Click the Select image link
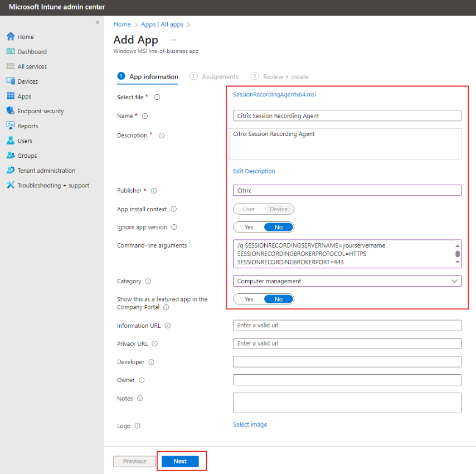The width and height of the screenshot is (476, 474). tap(250, 424)
